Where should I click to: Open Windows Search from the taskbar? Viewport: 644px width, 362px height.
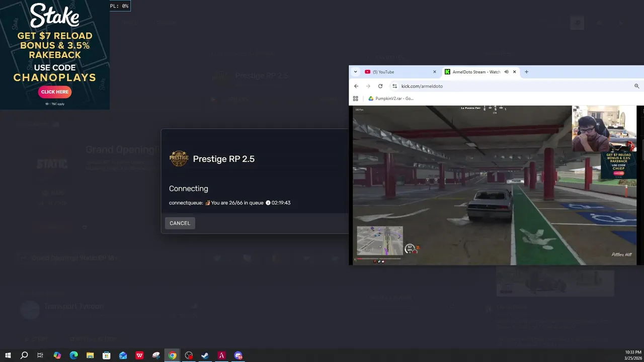point(24,355)
